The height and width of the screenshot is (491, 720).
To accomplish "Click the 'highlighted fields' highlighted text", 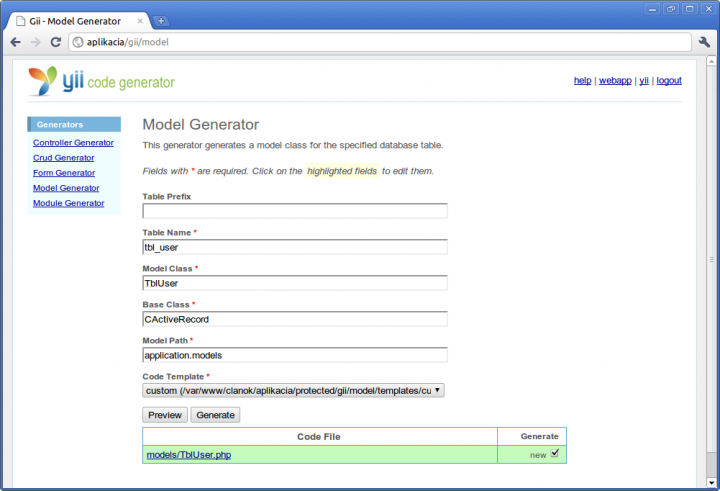I will (342, 171).
